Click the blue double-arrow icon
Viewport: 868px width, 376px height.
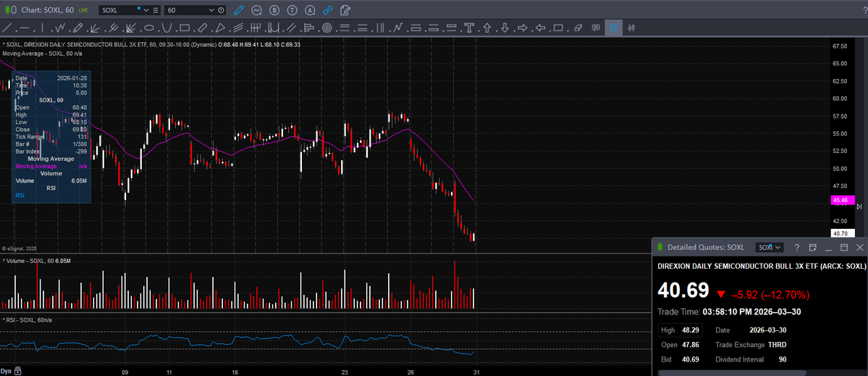(x=328, y=10)
